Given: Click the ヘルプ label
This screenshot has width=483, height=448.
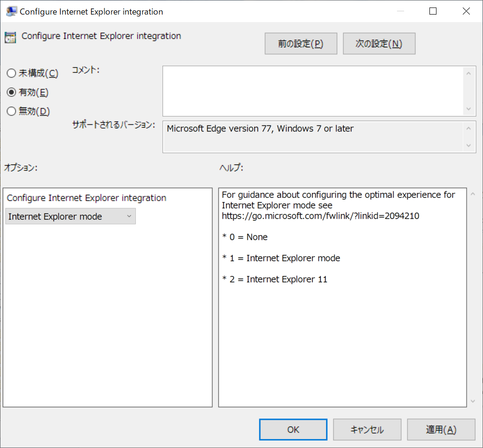Looking at the screenshot, I should 231,168.
